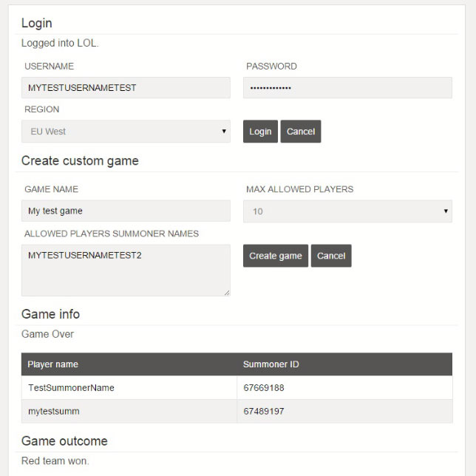This screenshot has width=476, height=476.
Task: Click the Player name column header
Action: [x=53, y=364]
